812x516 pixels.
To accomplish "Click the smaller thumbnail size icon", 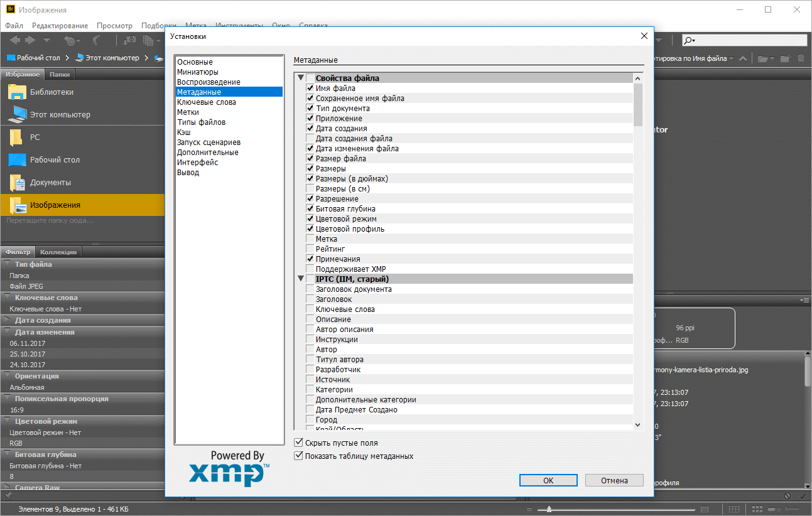I will pos(529,509).
